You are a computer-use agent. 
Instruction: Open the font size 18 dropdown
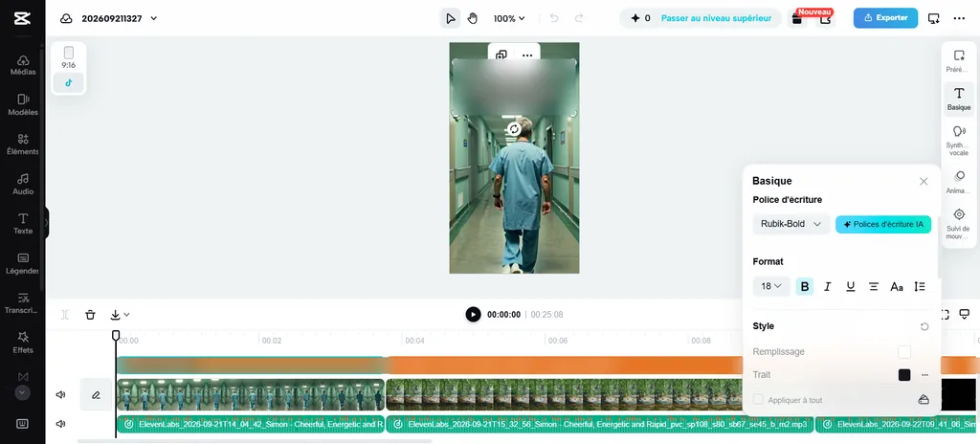771,286
